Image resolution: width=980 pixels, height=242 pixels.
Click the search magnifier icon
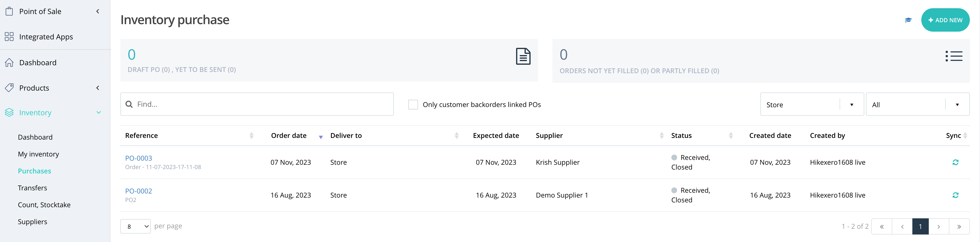[129, 104]
